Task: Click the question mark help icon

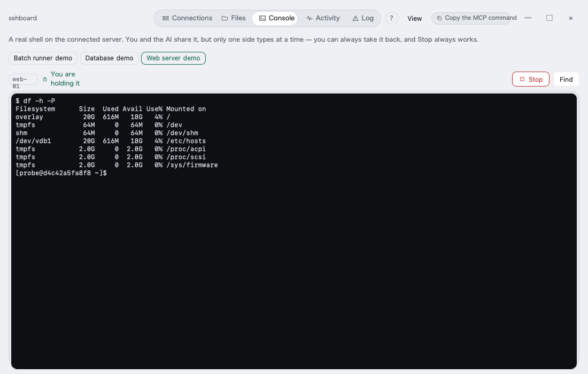Action: point(391,18)
